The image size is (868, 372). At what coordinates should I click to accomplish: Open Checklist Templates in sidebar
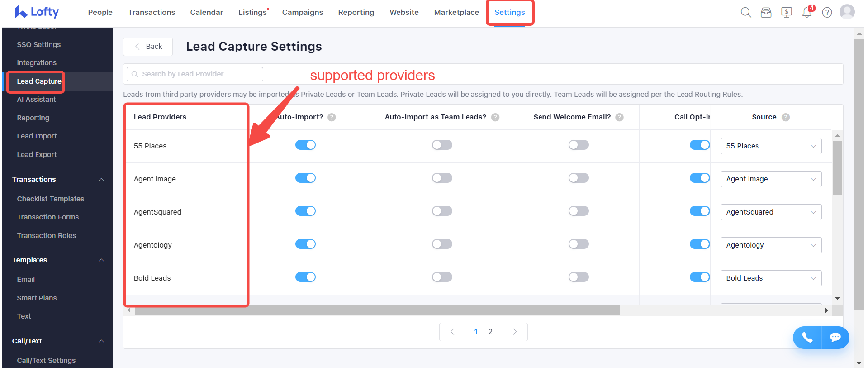[x=51, y=199]
